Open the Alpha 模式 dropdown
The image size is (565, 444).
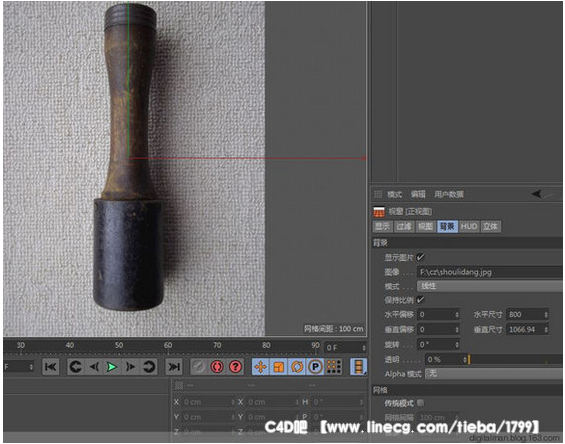[x=494, y=374]
